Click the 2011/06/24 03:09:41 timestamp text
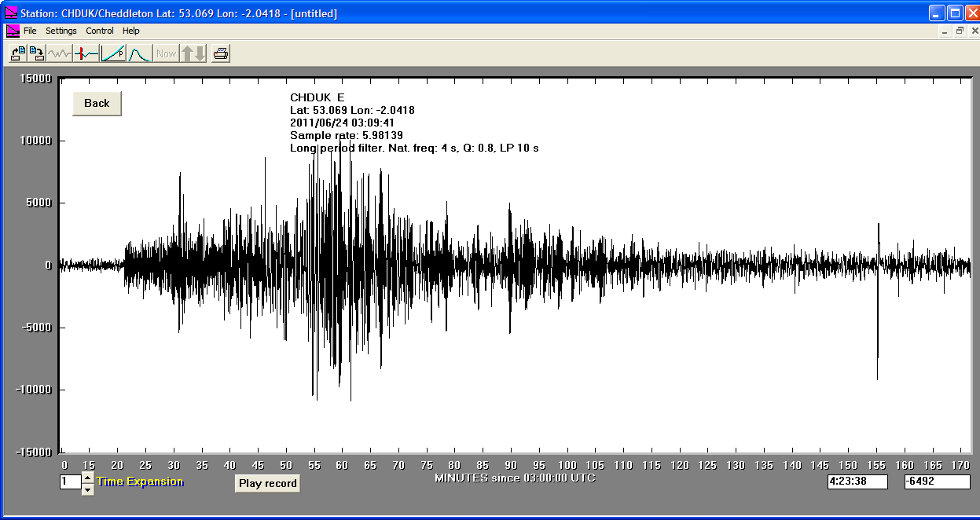This screenshot has height=520, width=980. [x=343, y=123]
